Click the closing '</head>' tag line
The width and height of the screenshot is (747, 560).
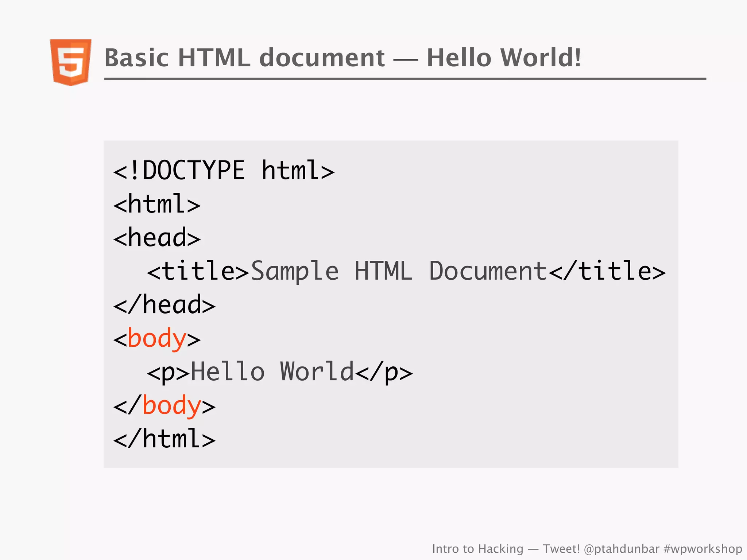(165, 304)
